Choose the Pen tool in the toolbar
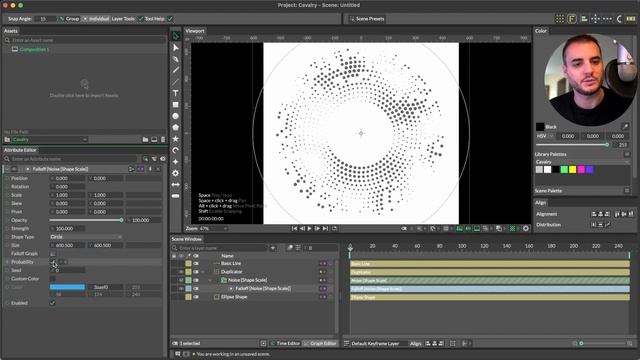The image size is (640, 360). coord(176,59)
